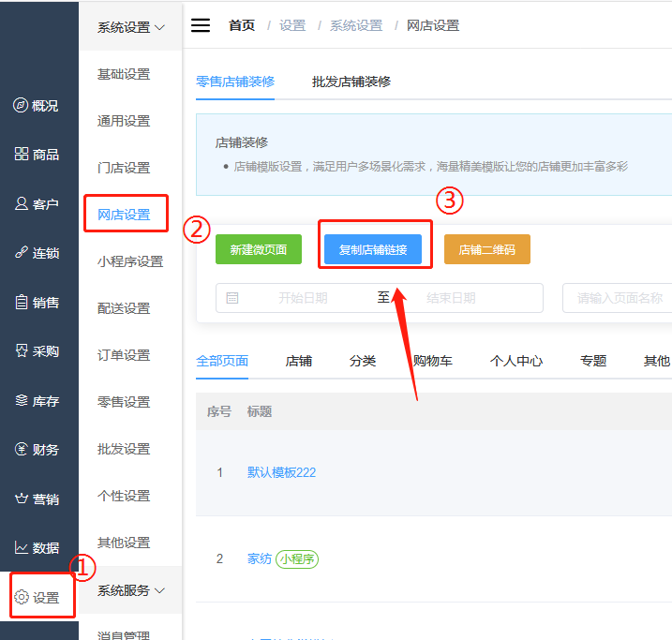This screenshot has height=640, width=672.
Task: Select 通用设置 in submenu
Action: point(124,121)
